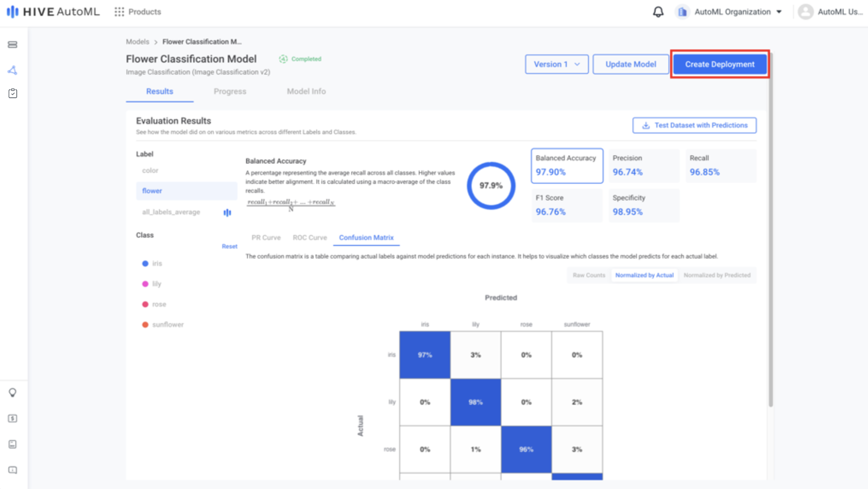Switch to the Results tab

point(160,91)
